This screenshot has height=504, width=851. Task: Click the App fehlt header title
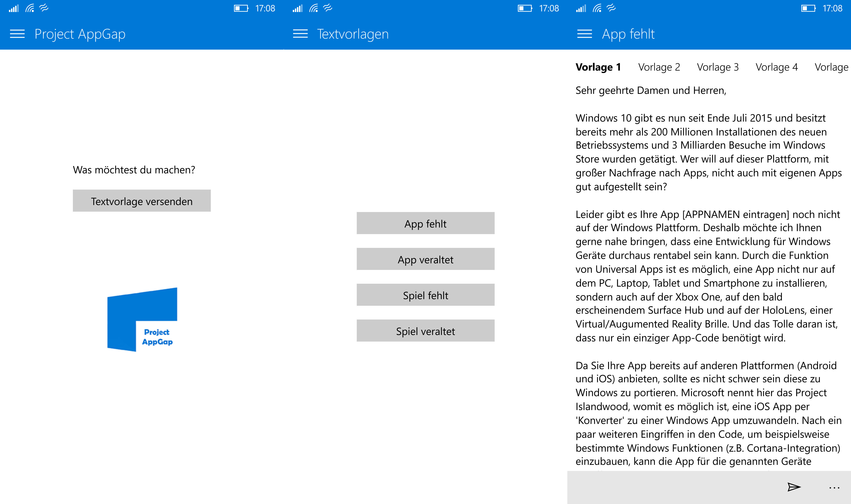click(628, 34)
